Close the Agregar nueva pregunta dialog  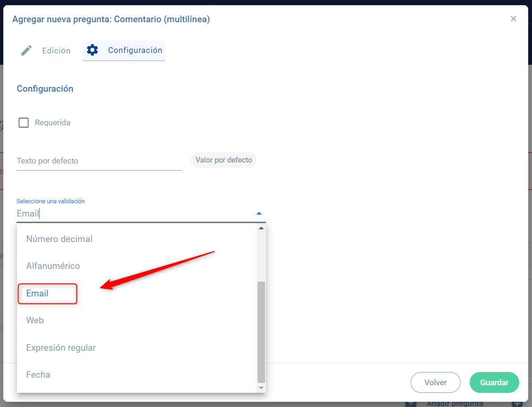pos(514,19)
